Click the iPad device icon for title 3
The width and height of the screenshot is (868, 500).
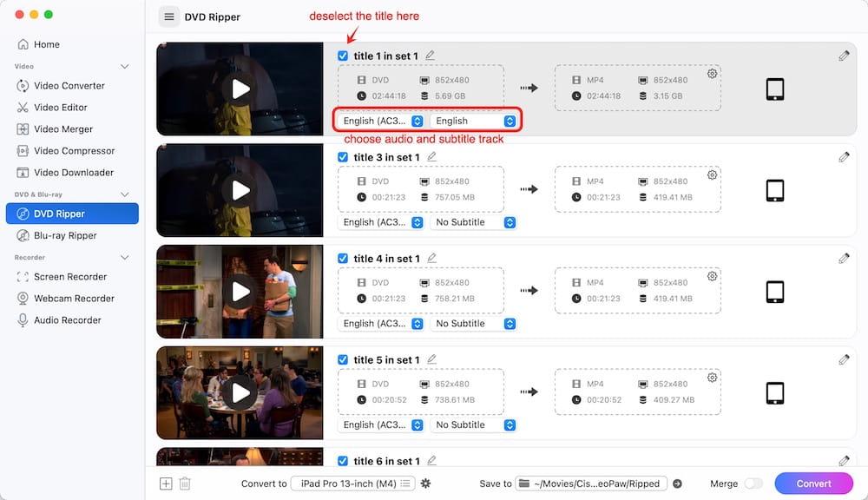775,190
